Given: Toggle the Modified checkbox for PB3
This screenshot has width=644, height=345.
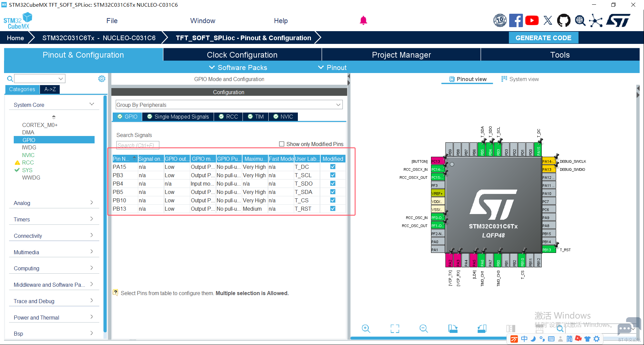Looking at the screenshot, I should pos(333,175).
